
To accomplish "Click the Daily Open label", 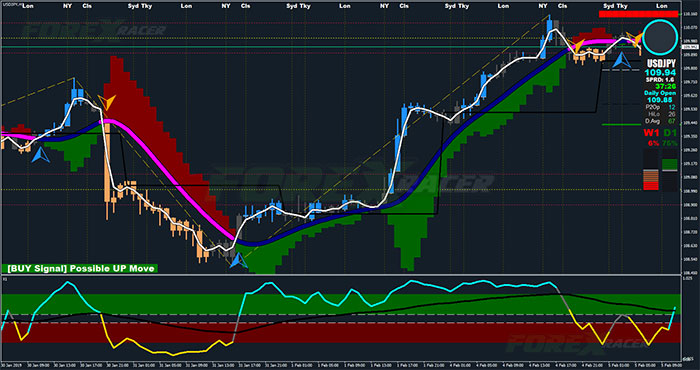I will coord(660,93).
